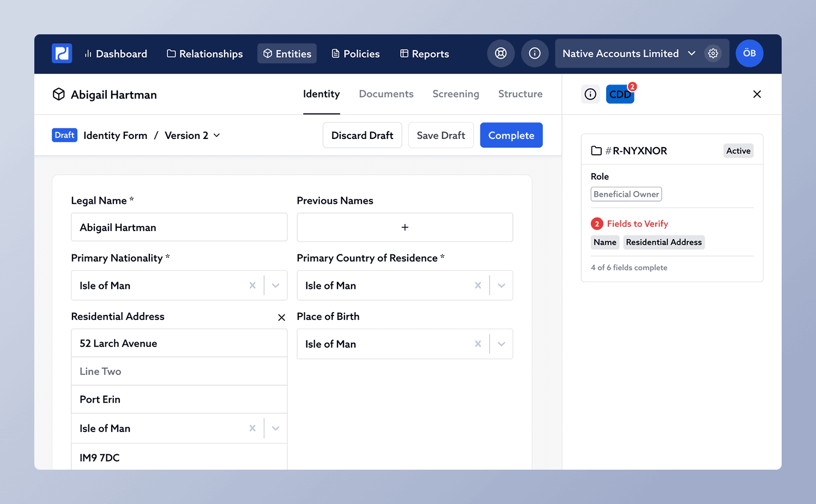
Task: Click the folder icon beside #R-NYXNOR
Action: [x=596, y=151]
